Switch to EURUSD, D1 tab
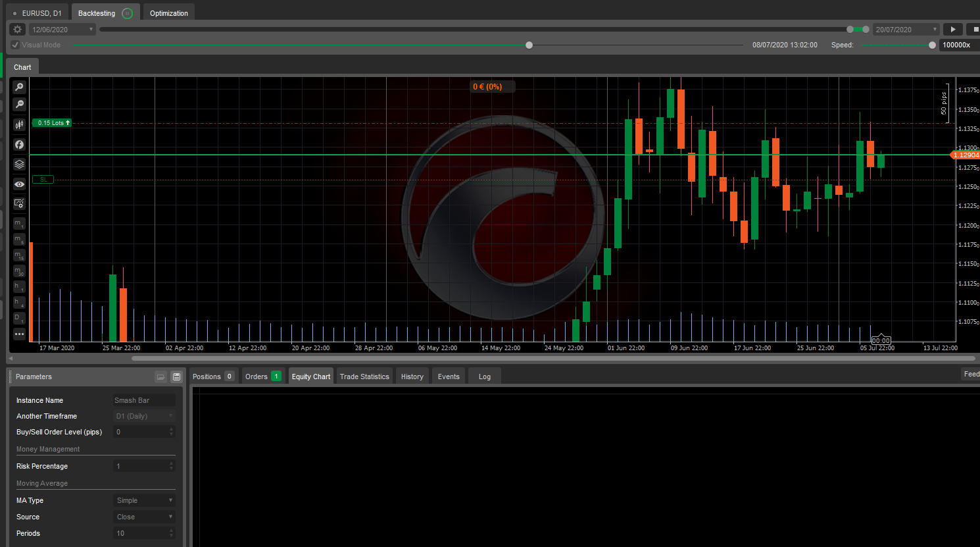This screenshot has height=547, width=980. [x=37, y=13]
